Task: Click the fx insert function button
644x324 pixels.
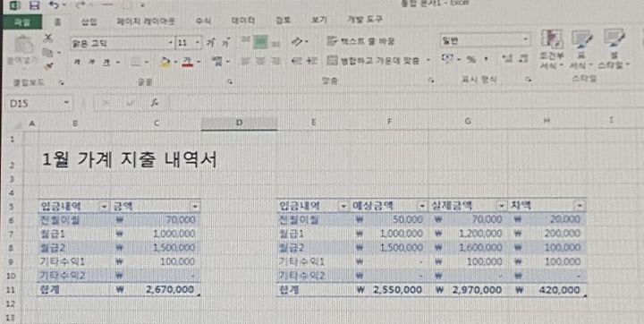Action: point(155,103)
